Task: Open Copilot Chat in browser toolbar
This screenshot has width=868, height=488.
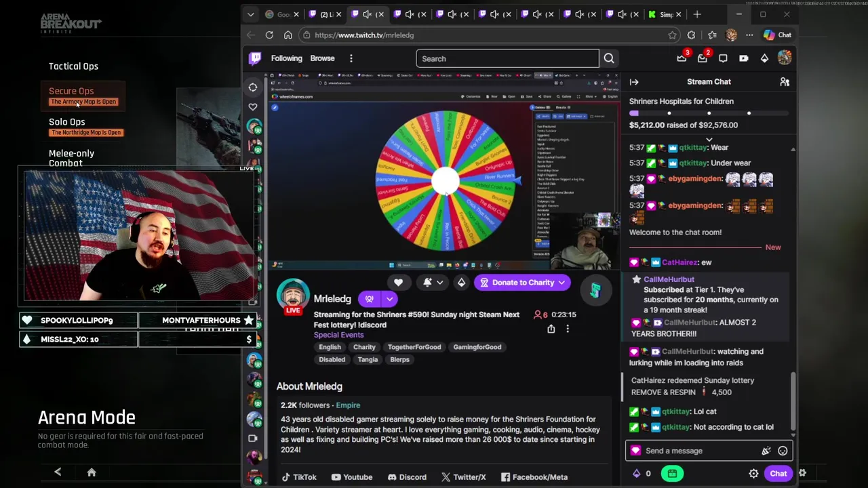Action: pos(777,35)
